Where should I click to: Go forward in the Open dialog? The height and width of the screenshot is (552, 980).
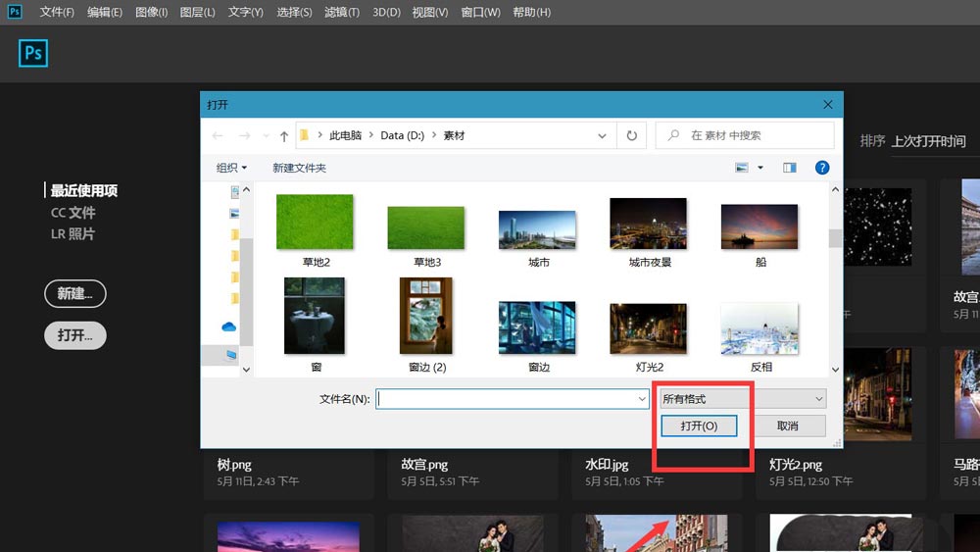tap(244, 135)
